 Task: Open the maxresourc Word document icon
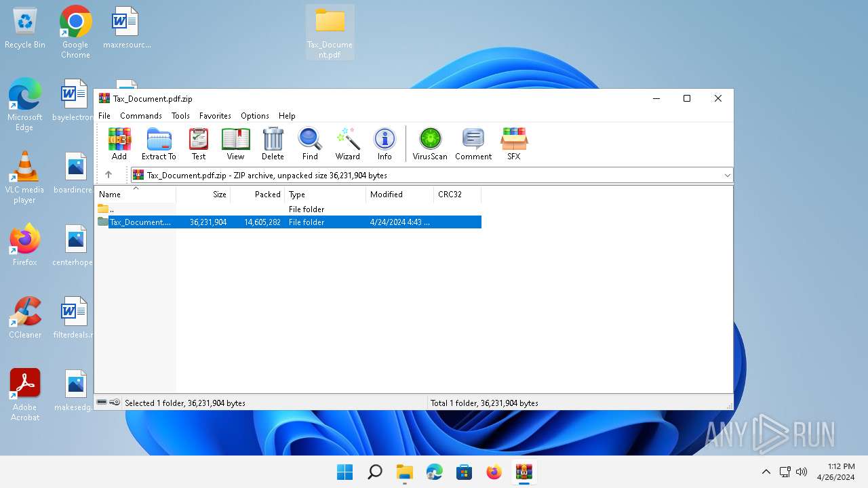[x=126, y=28]
